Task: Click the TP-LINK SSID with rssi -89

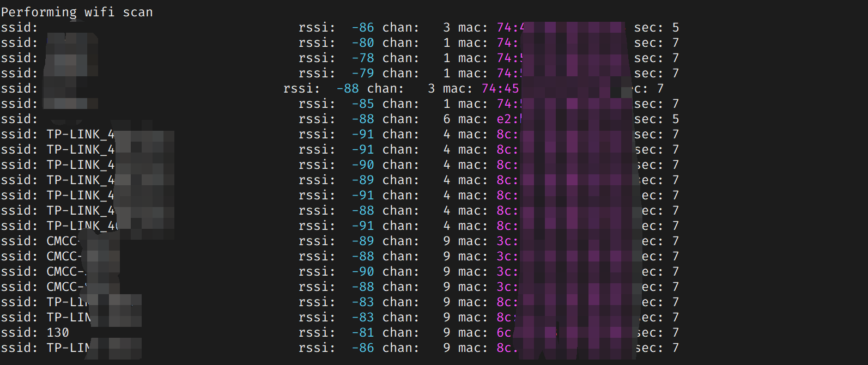Action: pos(80,180)
